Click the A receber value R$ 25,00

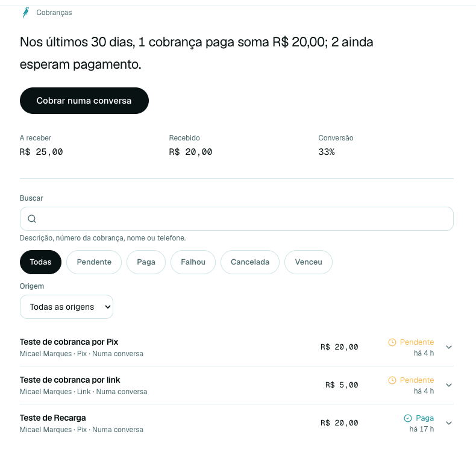42,152
